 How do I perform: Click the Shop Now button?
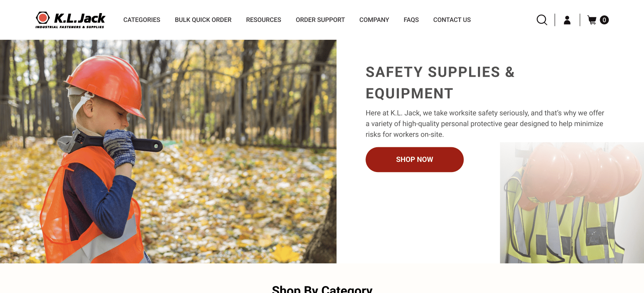415,160
